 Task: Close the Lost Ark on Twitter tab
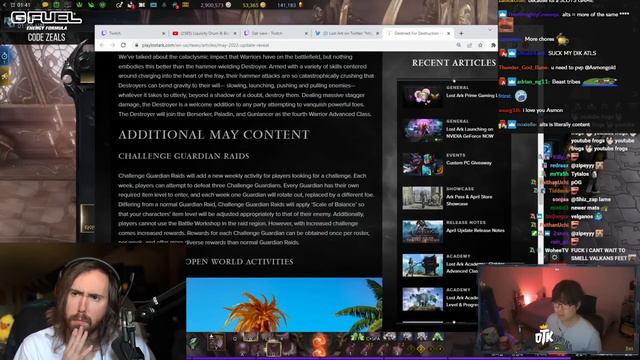point(378,33)
